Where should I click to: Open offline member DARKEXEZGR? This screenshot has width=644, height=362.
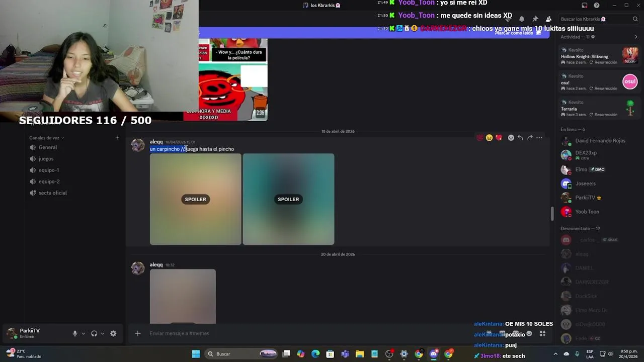(x=599, y=282)
